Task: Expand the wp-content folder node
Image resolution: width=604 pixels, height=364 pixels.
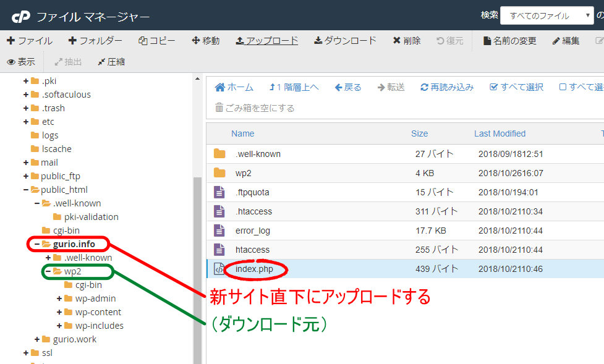Action: [x=60, y=312]
